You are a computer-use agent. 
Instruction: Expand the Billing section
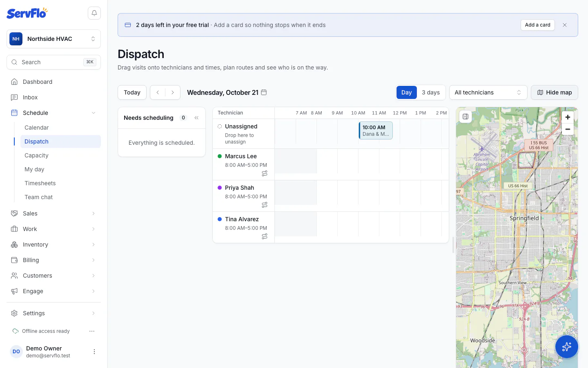click(x=53, y=260)
